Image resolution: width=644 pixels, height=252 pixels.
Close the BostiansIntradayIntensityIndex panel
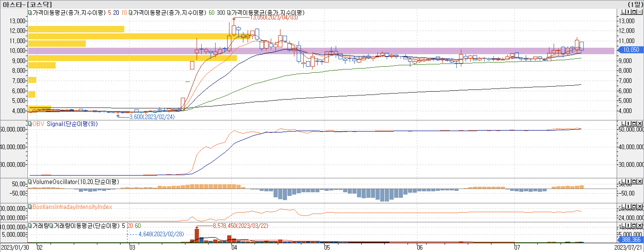(640, 207)
